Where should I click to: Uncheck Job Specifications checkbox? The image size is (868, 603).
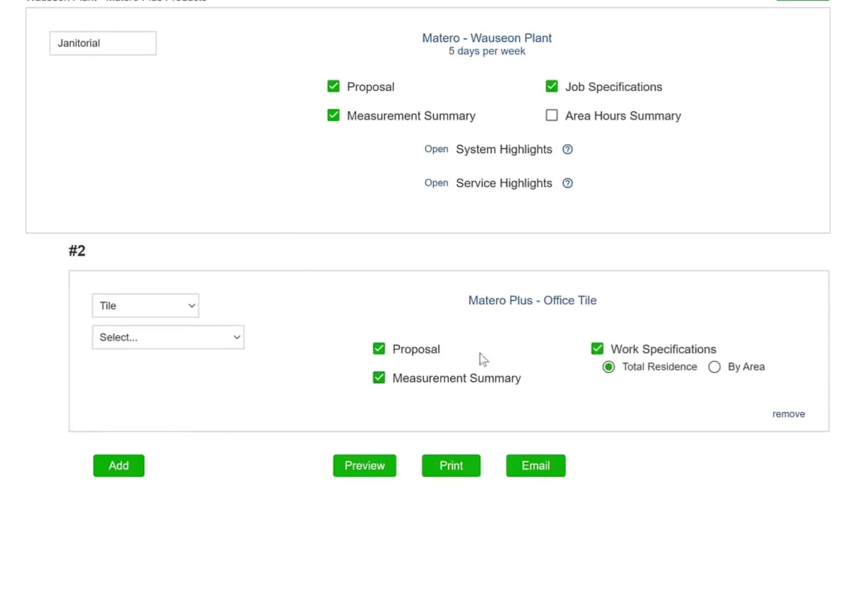552,86
